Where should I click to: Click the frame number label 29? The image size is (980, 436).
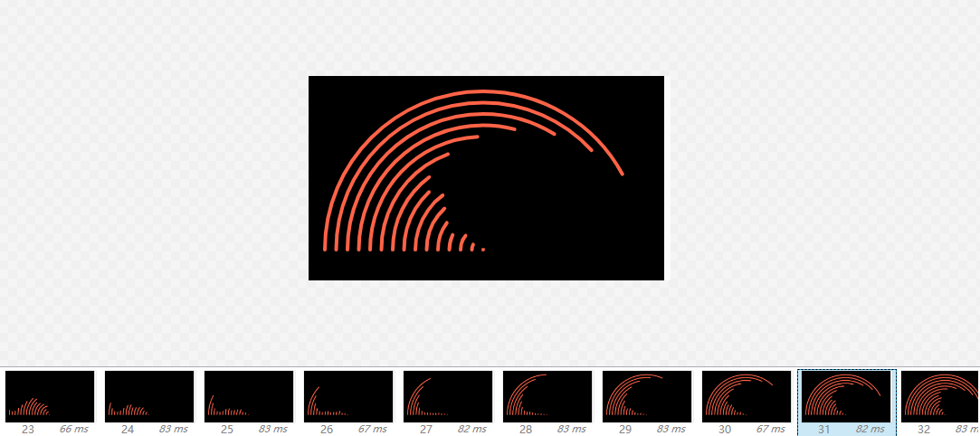tap(625, 430)
